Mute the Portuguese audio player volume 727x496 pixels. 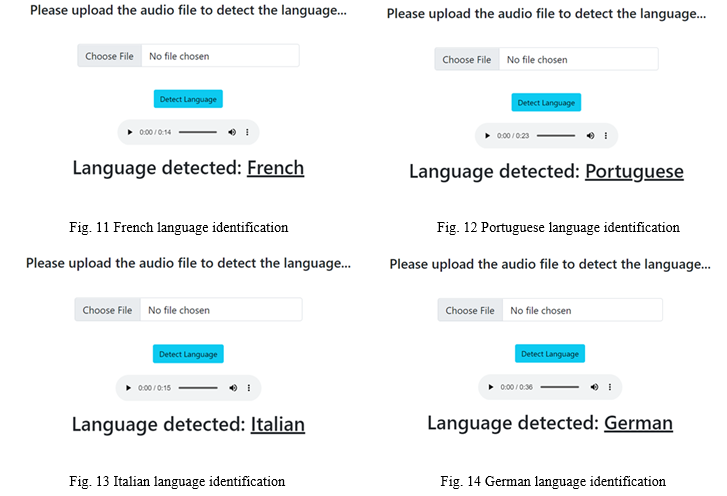(x=590, y=136)
